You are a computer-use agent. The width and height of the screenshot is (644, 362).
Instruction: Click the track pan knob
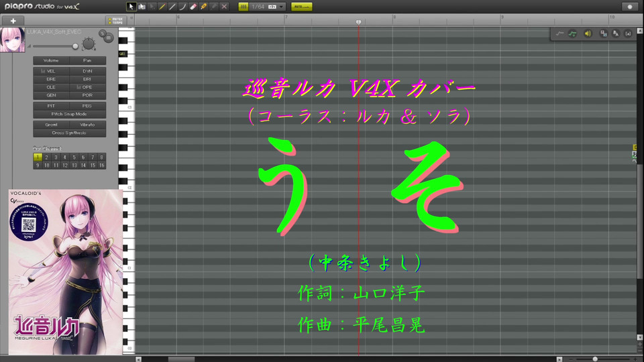89,44
